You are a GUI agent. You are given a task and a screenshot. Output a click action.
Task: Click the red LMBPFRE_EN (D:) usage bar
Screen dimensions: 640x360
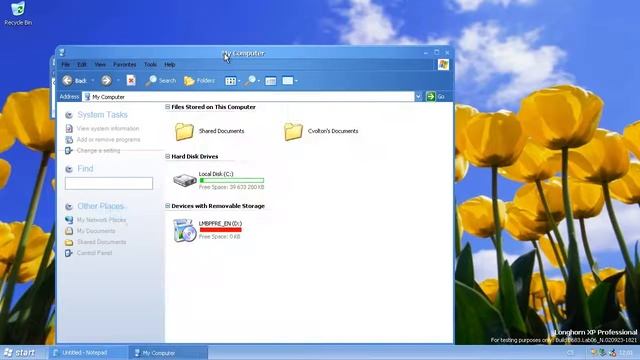click(220, 230)
